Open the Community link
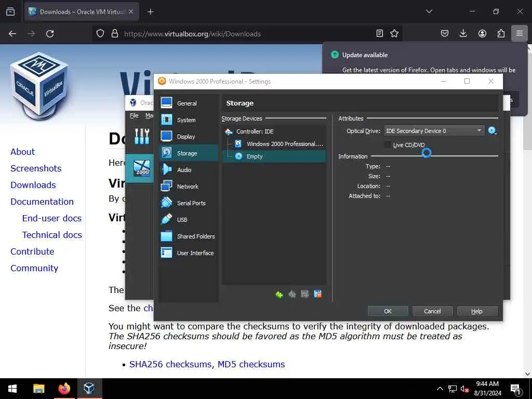This screenshot has height=399, width=532. coord(34,268)
